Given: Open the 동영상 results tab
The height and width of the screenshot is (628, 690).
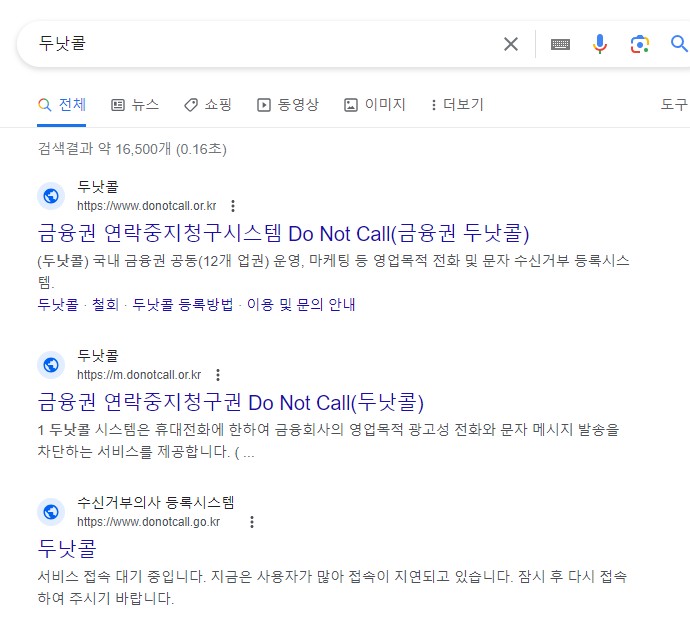Looking at the screenshot, I should (288, 104).
